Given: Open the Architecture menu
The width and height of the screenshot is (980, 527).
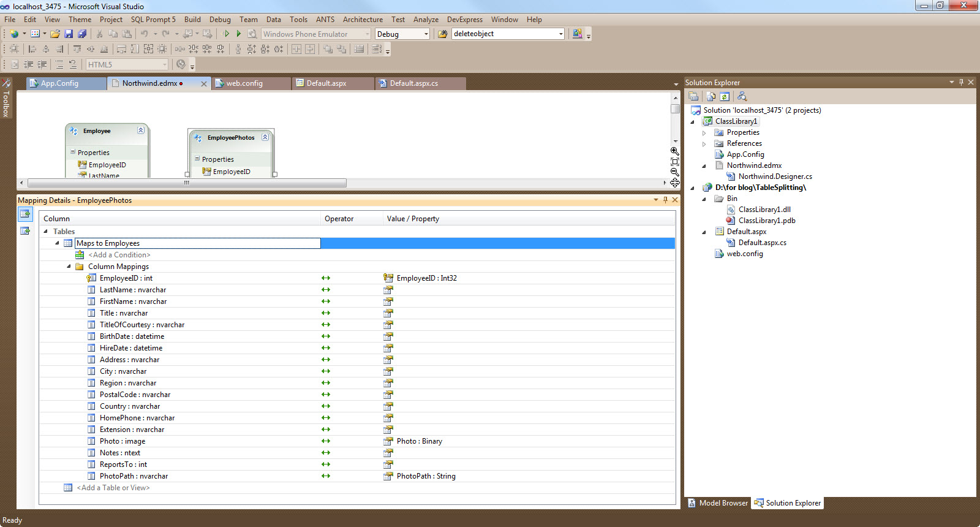Looking at the screenshot, I should [363, 20].
